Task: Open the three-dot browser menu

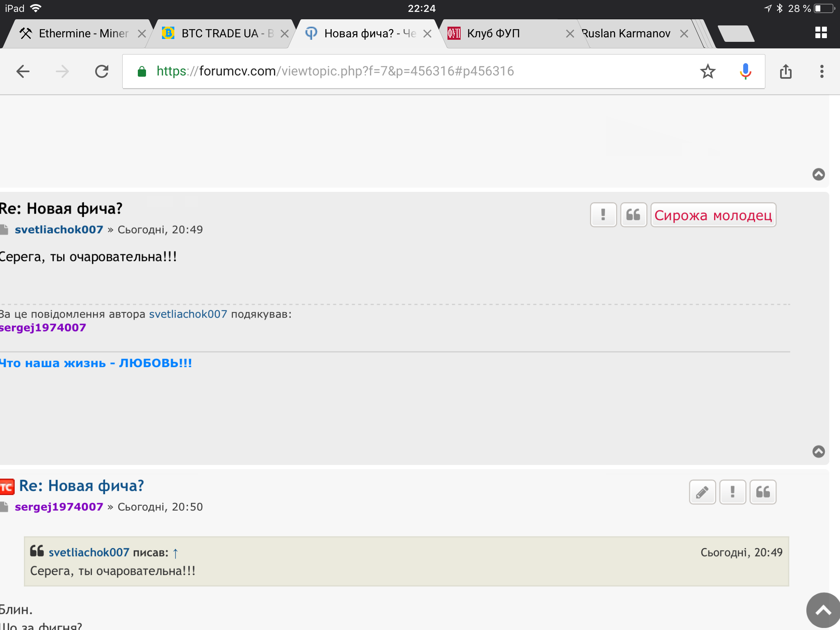Action: (x=822, y=71)
